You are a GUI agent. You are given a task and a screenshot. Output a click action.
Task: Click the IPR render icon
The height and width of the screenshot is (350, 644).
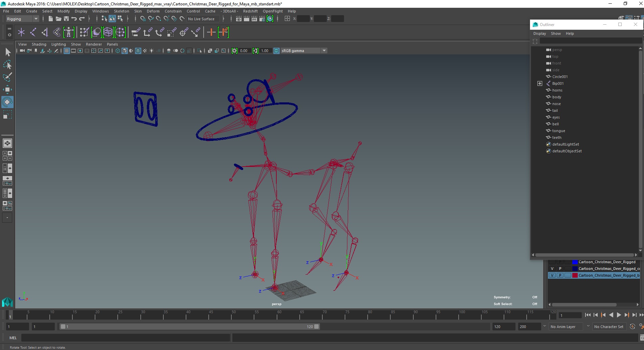(254, 19)
